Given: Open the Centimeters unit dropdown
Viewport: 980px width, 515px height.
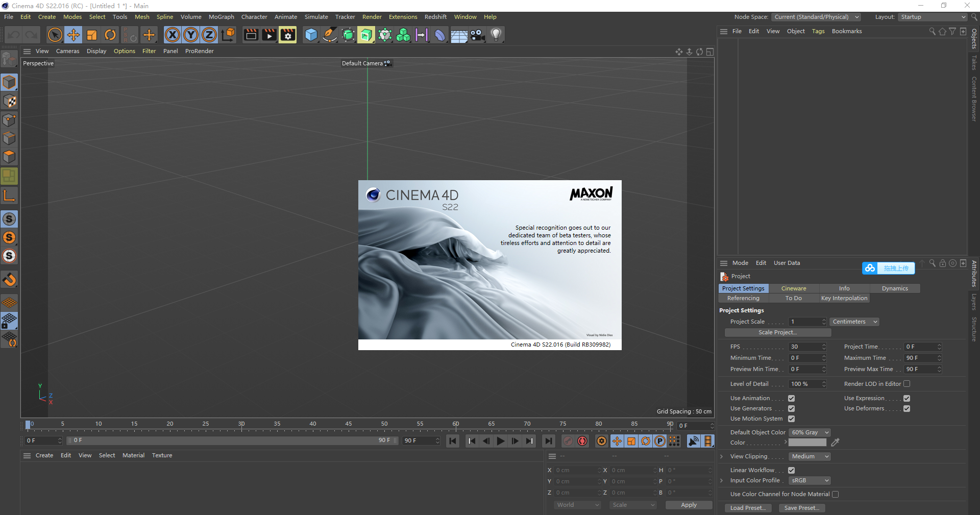Looking at the screenshot, I should click(855, 322).
